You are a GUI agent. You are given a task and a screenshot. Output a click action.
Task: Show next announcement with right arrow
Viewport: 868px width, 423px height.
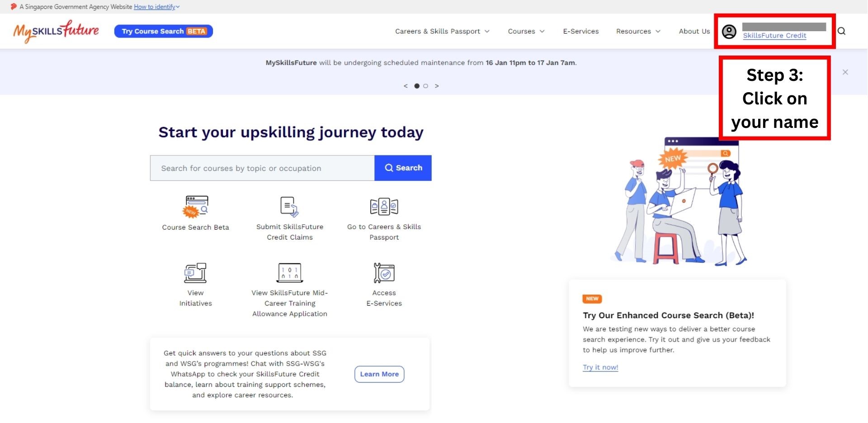(437, 86)
